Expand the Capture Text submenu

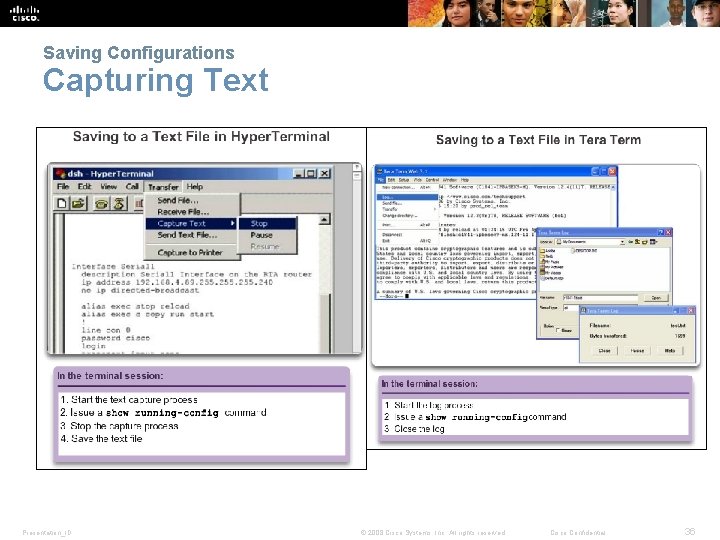click(192, 224)
